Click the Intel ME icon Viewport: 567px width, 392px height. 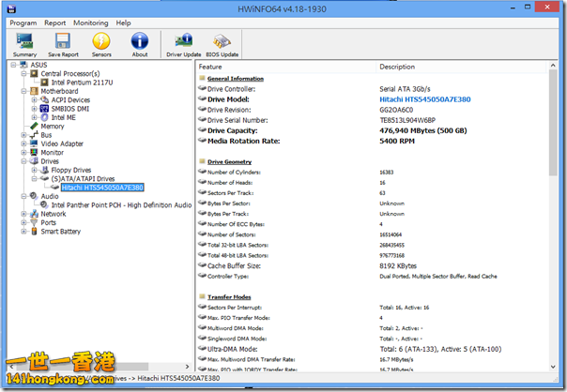[44, 117]
